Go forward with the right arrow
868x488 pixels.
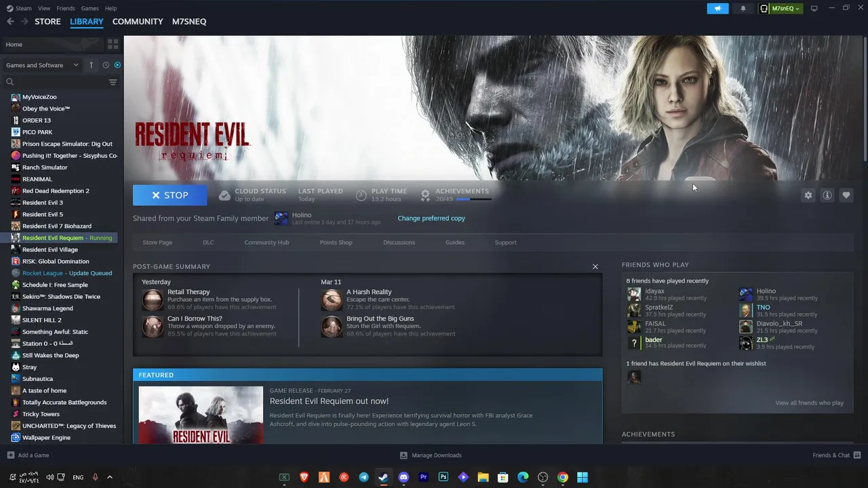click(24, 22)
